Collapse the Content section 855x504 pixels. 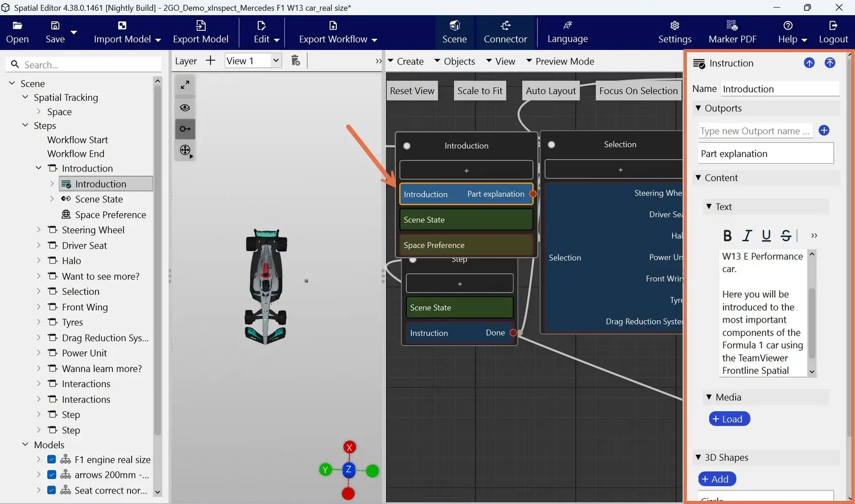[698, 177]
